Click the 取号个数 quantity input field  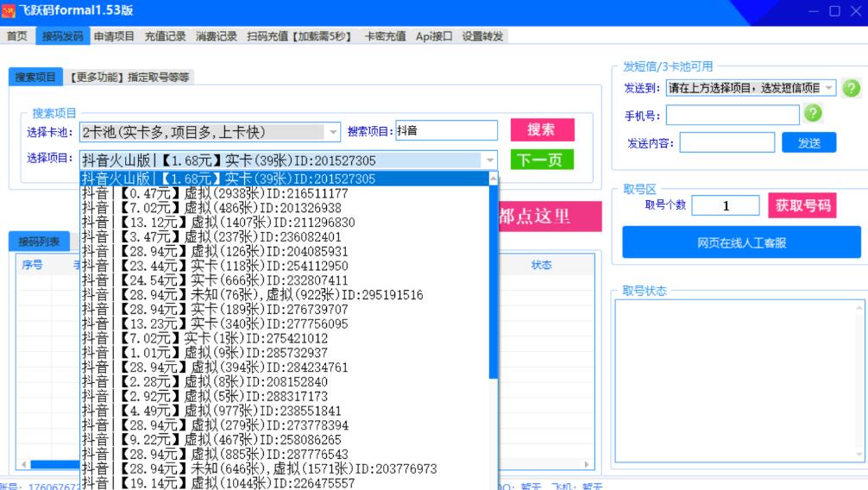pyautogui.click(x=725, y=205)
